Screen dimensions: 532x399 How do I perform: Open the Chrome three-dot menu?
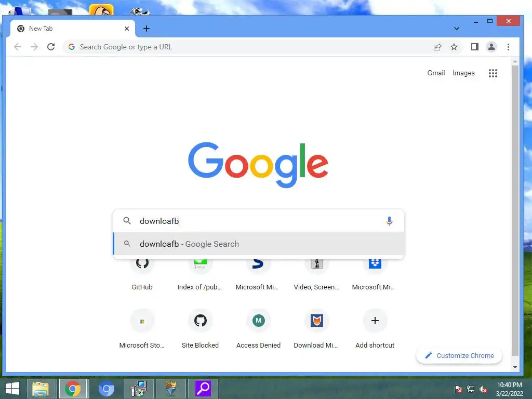click(508, 47)
